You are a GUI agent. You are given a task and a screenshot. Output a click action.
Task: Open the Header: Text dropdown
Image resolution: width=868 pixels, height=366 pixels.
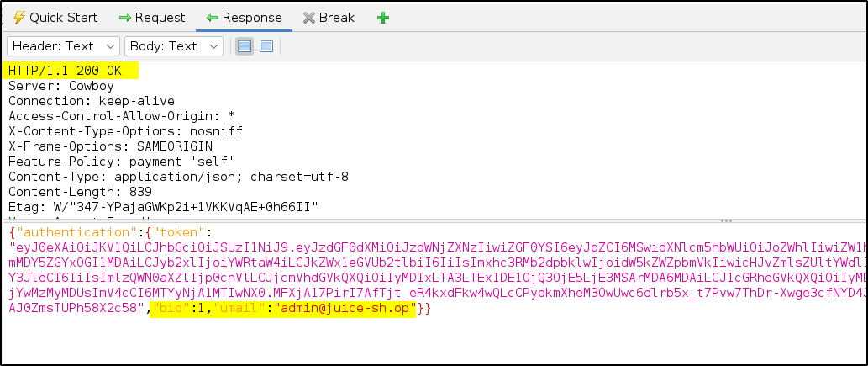pos(64,46)
